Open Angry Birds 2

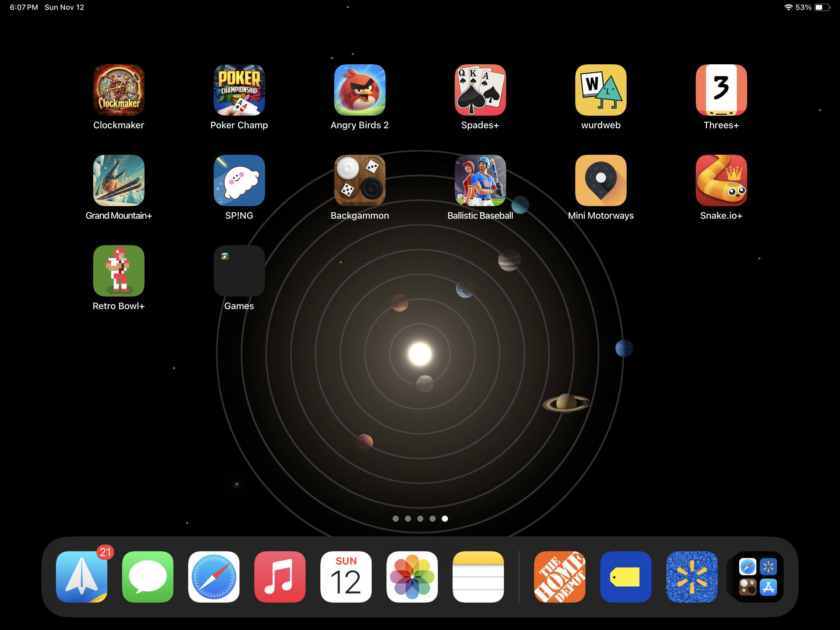click(x=359, y=90)
